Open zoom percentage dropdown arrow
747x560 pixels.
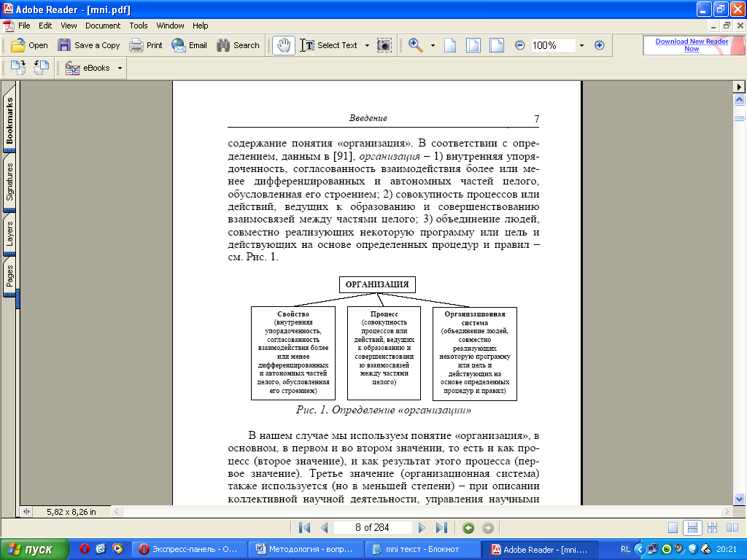click(x=581, y=46)
